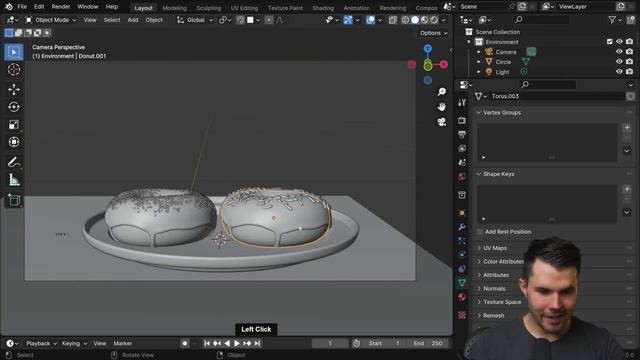Image resolution: width=640 pixels, height=360 pixels.
Task: Click the outliner filter funnel icon
Action: [612, 20]
